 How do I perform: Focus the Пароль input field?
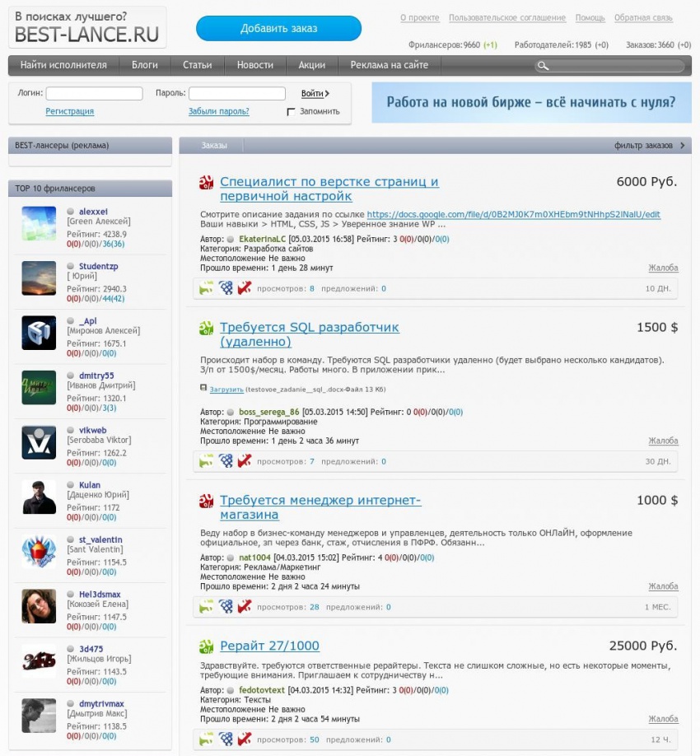coord(237,94)
